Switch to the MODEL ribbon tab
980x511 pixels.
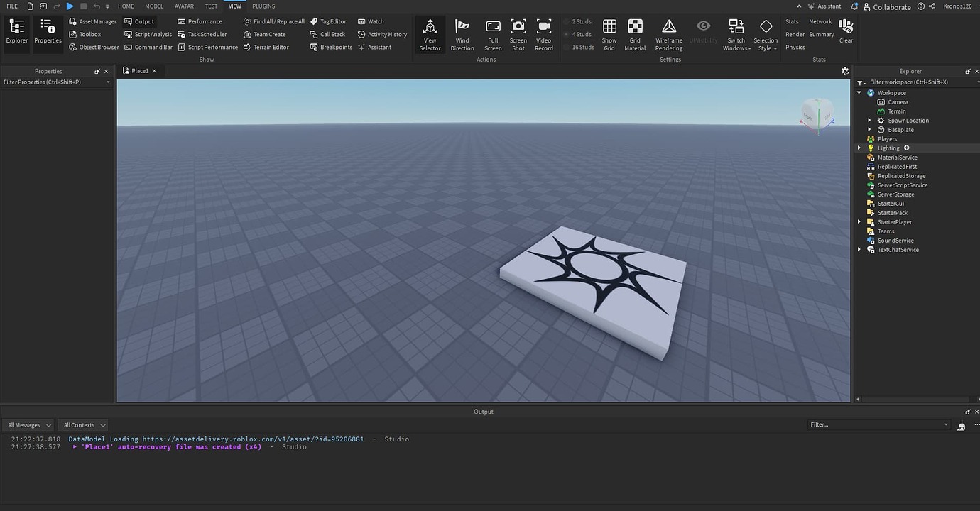(x=153, y=6)
